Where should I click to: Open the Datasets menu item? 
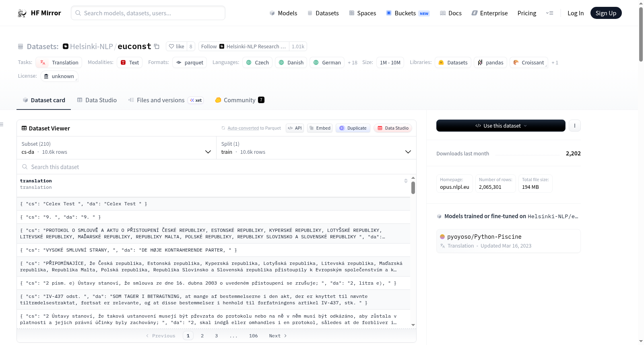323,13
